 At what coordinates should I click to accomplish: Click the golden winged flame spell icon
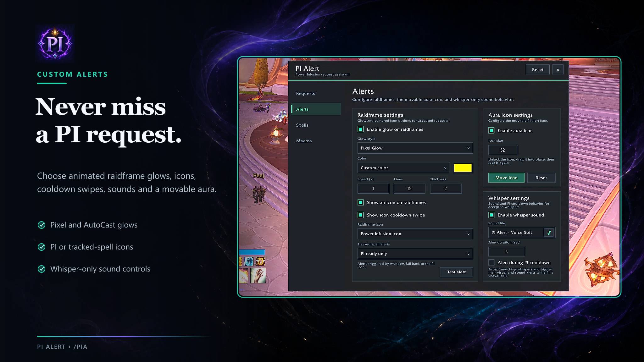260,261
